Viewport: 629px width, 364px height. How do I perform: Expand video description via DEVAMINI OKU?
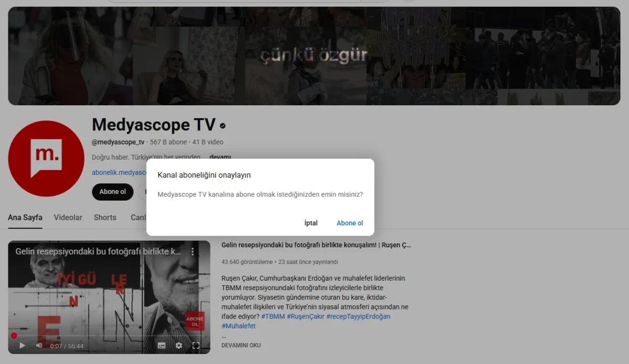coord(241,346)
